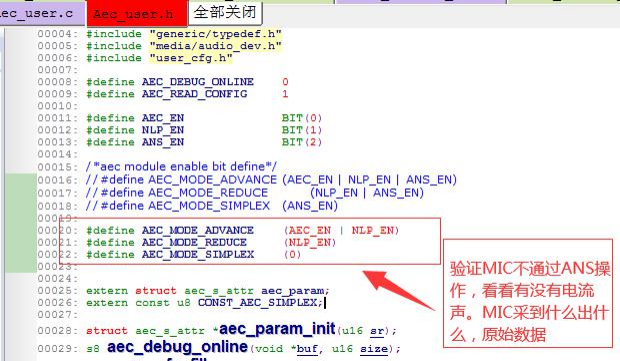Click the AEC_MODE_REDUCE define on line 21
The image size is (620, 361).
pos(194,242)
